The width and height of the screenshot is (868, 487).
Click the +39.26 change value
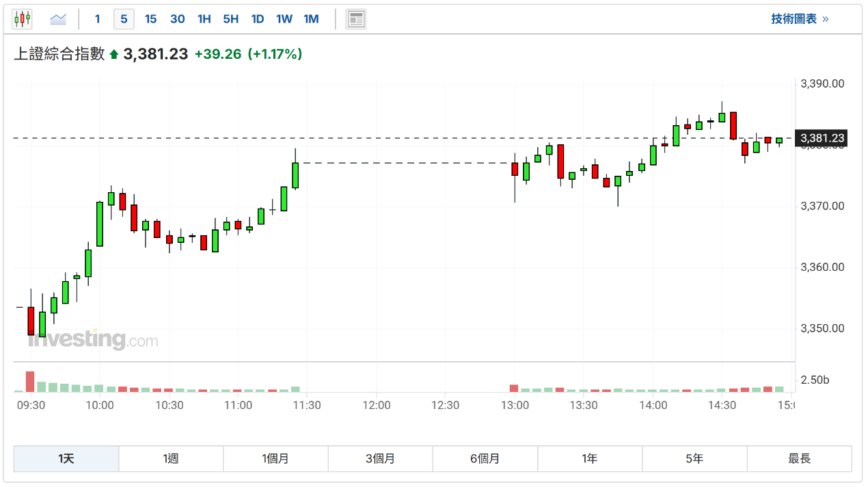click(x=218, y=54)
